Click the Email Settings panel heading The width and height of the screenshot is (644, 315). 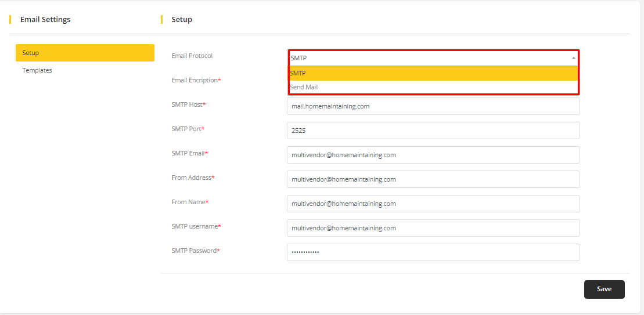[45, 19]
